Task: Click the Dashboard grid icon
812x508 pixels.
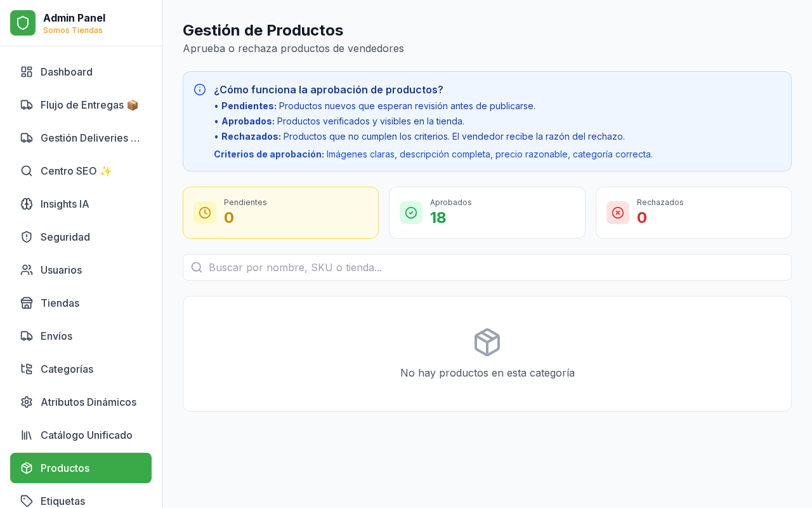Action: click(27, 72)
